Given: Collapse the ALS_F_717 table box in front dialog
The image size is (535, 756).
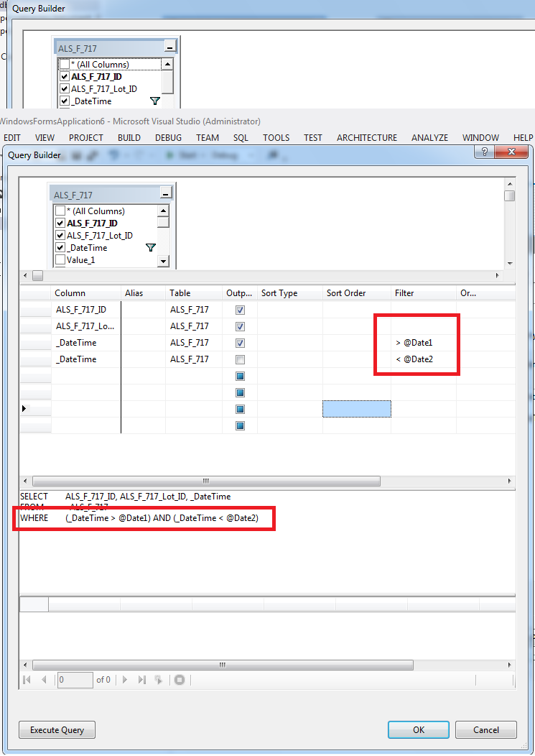Looking at the screenshot, I should point(166,194).
